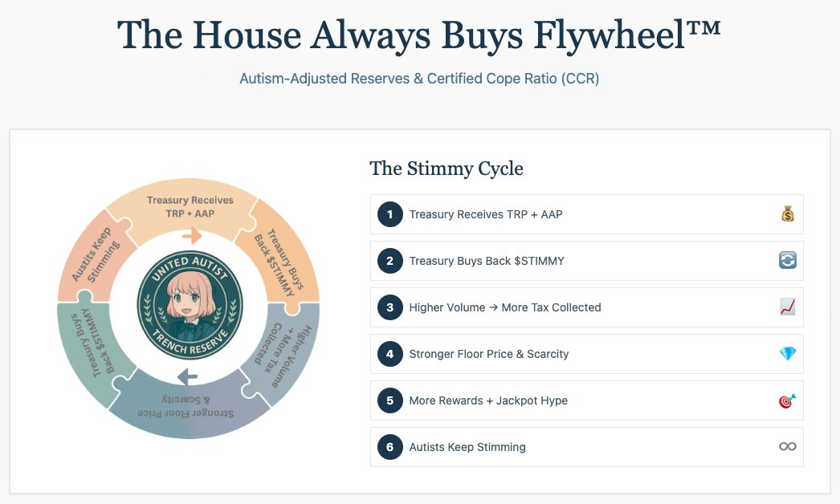Click the United Autist Trench Reserve logo
840x504 pixels.
point(189,307)
